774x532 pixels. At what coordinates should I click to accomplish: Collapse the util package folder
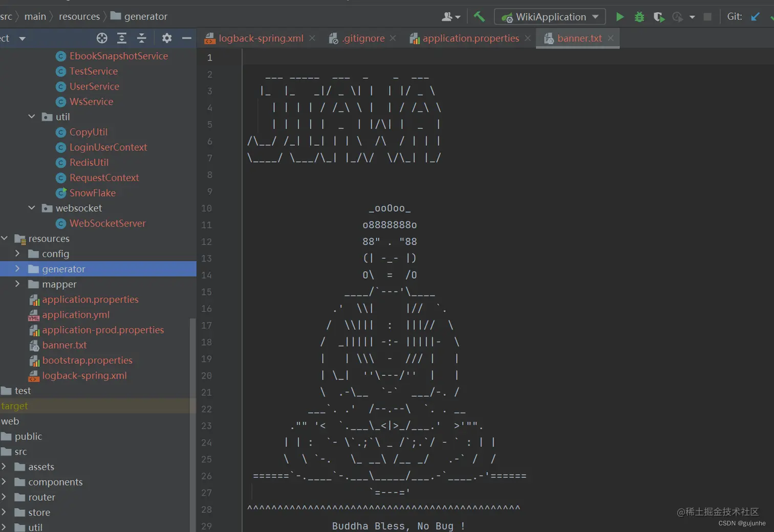coord(32,117)
